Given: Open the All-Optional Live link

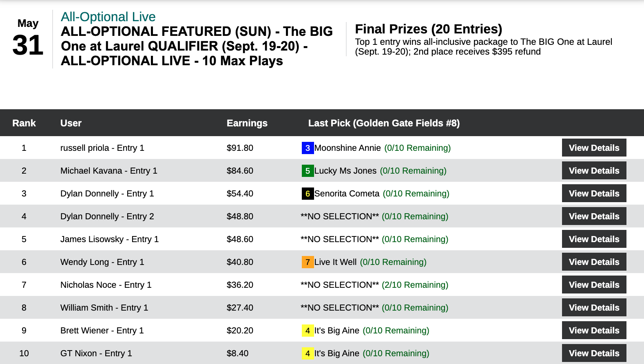Looking at the screenshot, I should 108,17.
